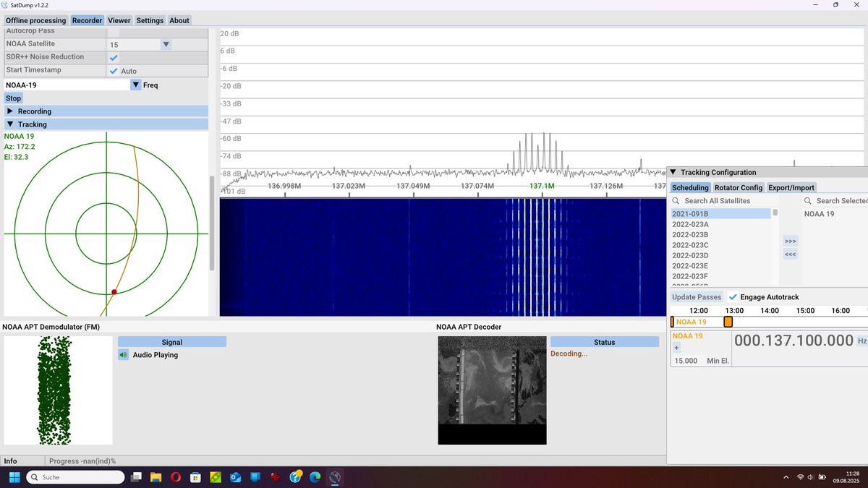This screenshot has height=488, width=868.
Task: Move satellite to selected with >>> arrow
Action: [x=790, y=241]
